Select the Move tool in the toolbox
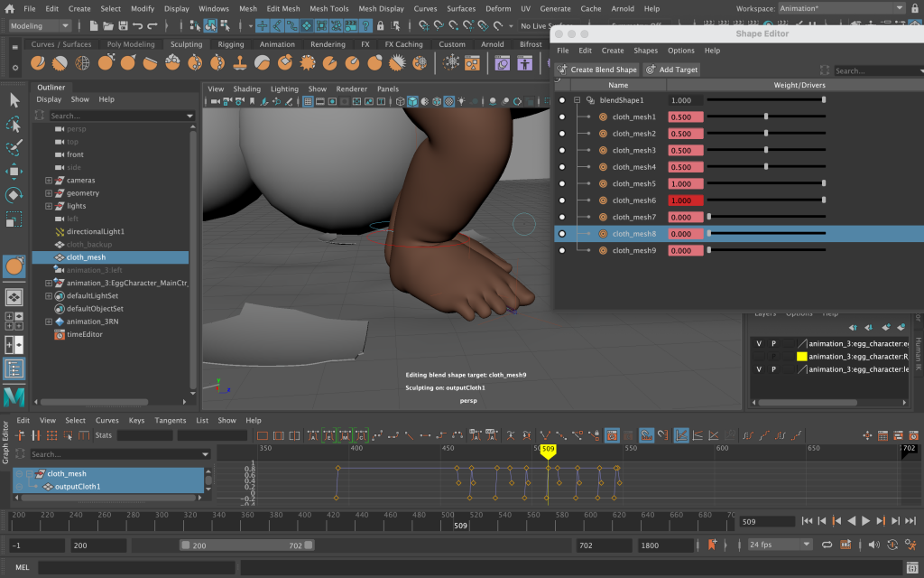This screenshot has height=578, width=924. tap(14, 172)
